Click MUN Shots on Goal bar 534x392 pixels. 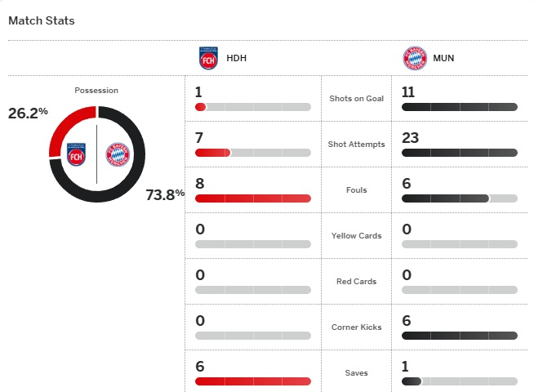pyautogui.click(x=460, y=107)
